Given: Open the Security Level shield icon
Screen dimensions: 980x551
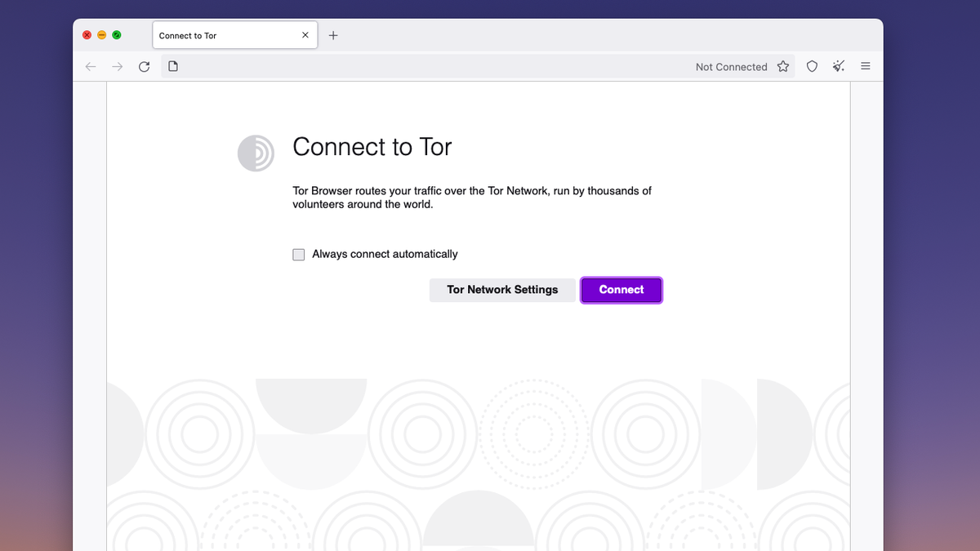Looking at the screenshot, I should 812,66.
